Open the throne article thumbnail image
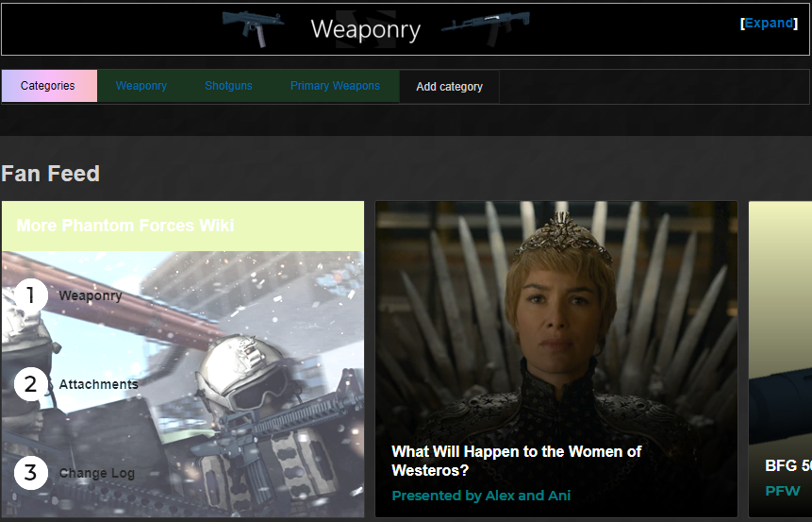Image resolution: width=812 pixels, height=522 pixels. tap(556, 312)
